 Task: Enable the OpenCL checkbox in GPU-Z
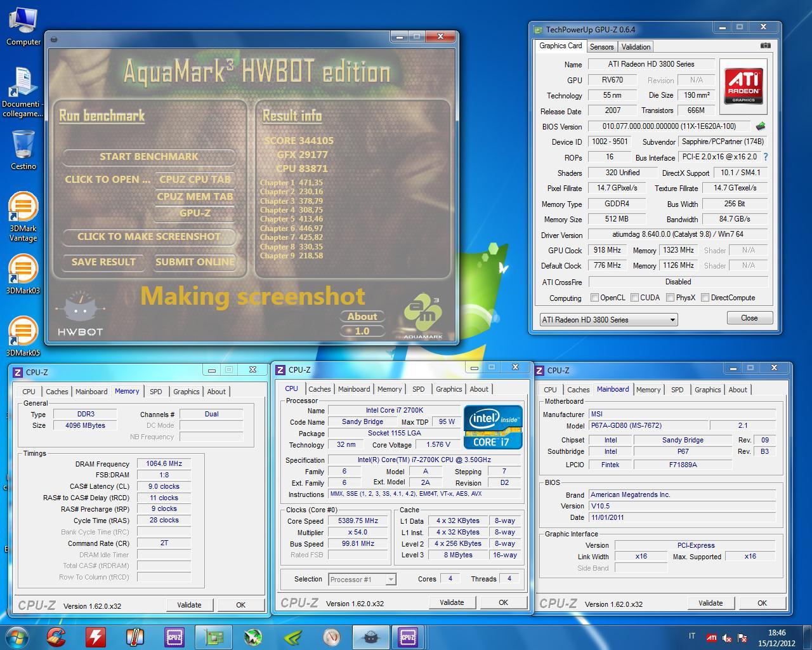point(594,297)
